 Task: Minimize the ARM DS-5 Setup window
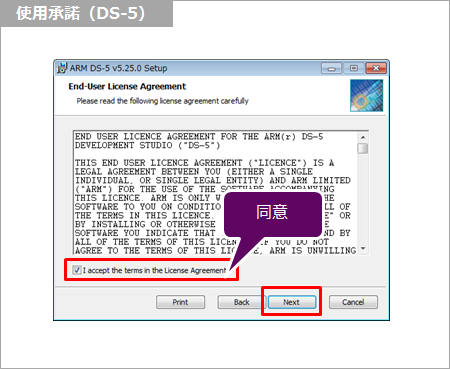pos(331,68)
